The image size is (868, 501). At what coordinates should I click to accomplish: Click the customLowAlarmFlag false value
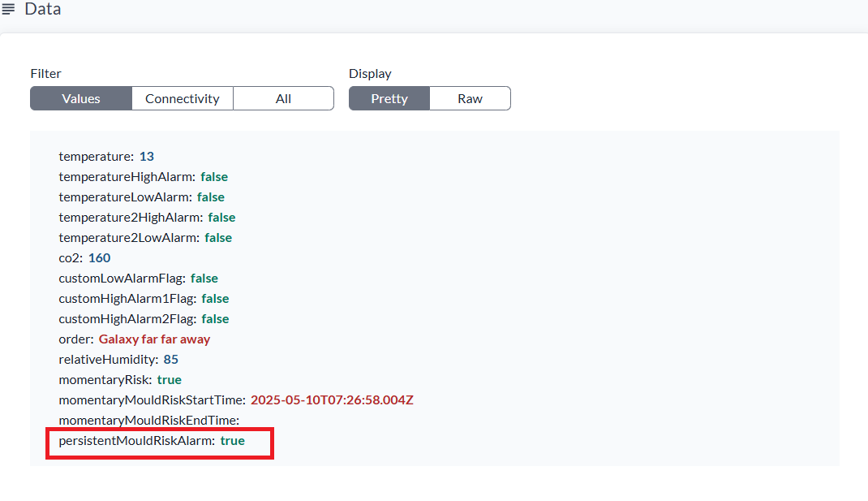[x=204, y=278]
